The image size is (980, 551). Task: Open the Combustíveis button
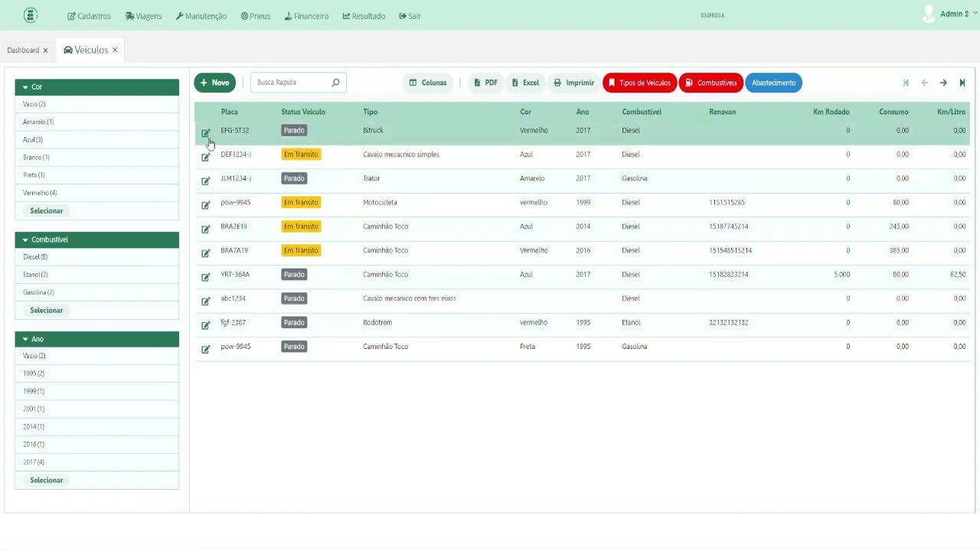(x=711, y=83)
